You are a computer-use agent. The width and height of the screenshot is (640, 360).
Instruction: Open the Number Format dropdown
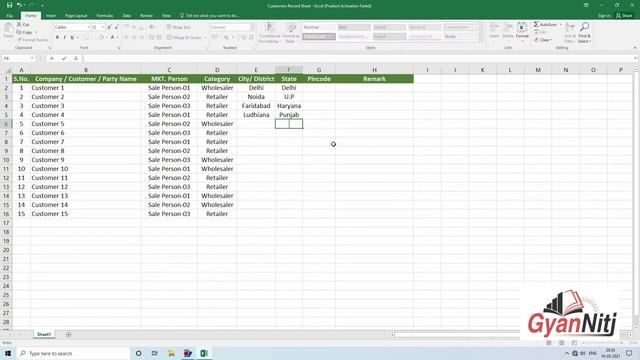coord(253,27)
